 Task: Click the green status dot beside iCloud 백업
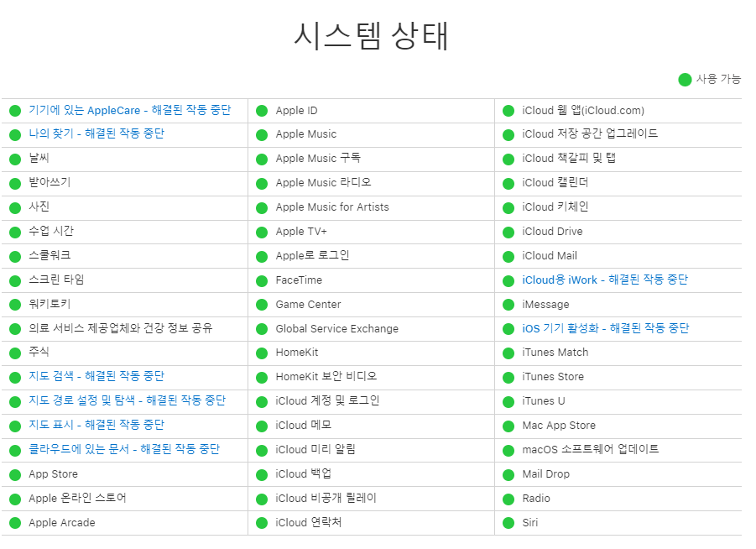click(262, 474)
